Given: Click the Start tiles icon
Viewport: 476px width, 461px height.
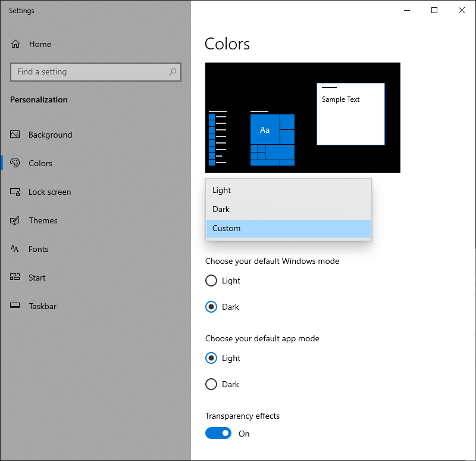Looking at the screenshot, I should [15, 277].
